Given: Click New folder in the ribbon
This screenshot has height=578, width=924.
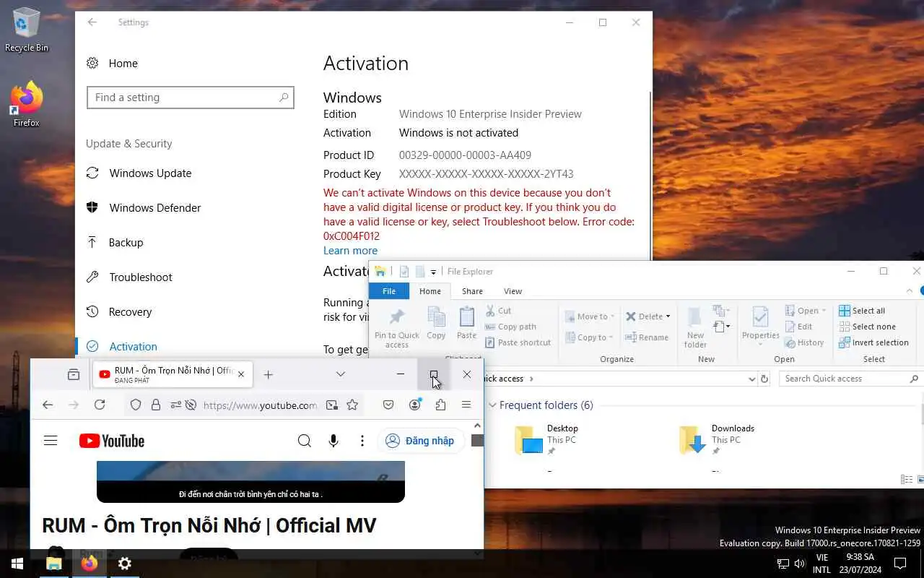Looking at the screenshot, I should (x=695, y=328).
